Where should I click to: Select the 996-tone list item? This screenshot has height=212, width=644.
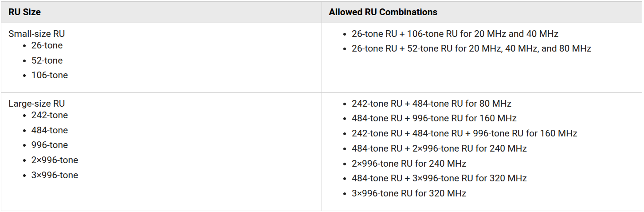pos(50,145)
